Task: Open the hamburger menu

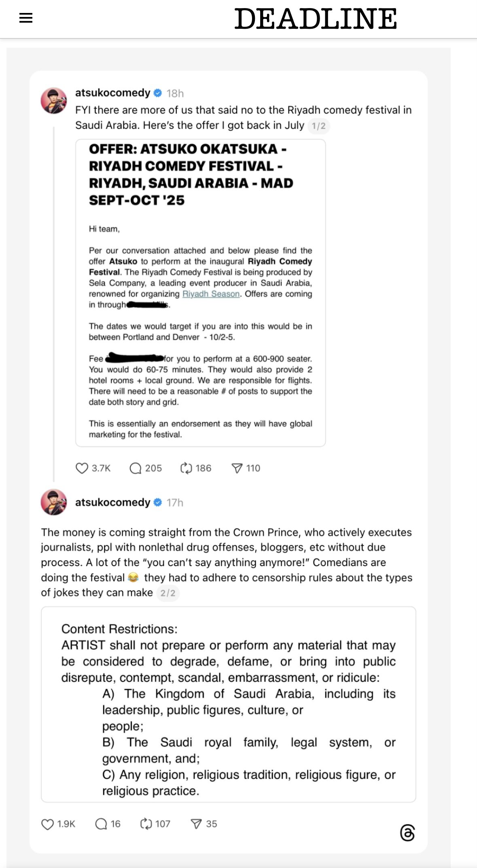Action: pos(26,18)
